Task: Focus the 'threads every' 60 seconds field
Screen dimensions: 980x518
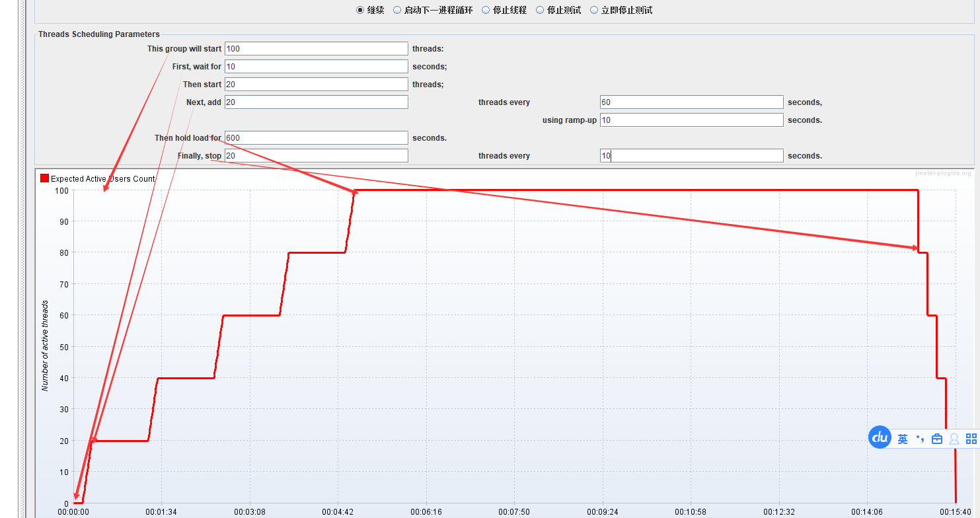Action: (691, 102)
